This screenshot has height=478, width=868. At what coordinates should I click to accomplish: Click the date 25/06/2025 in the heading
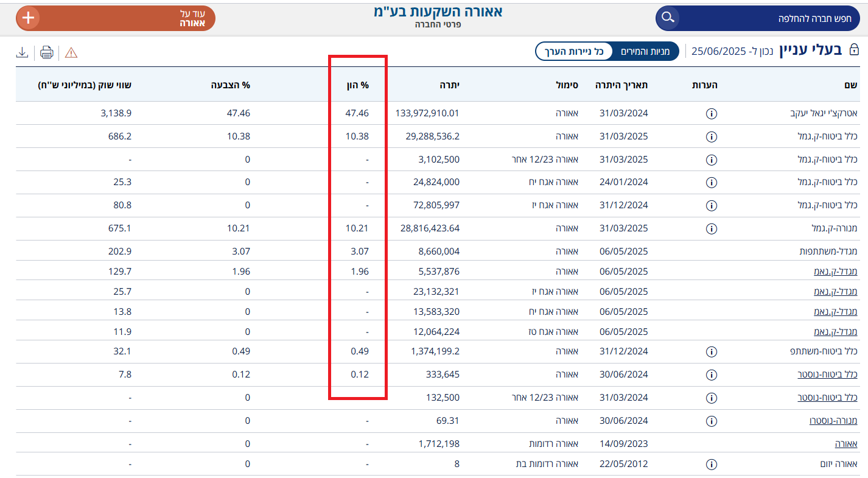click(718, 51)
